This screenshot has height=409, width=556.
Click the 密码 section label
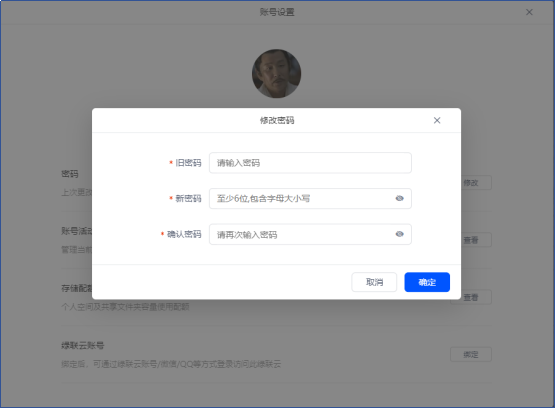[x=70, y=174]
